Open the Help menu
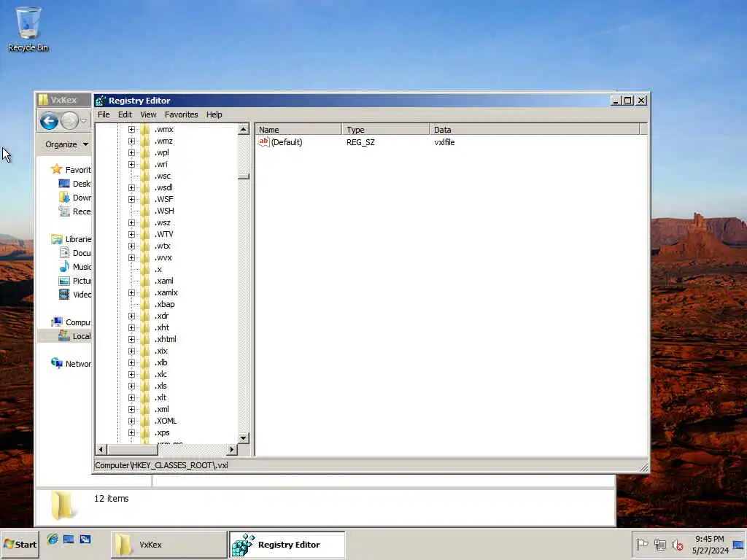The width and height of the screenshot is (747, 560). click(214, 114)
